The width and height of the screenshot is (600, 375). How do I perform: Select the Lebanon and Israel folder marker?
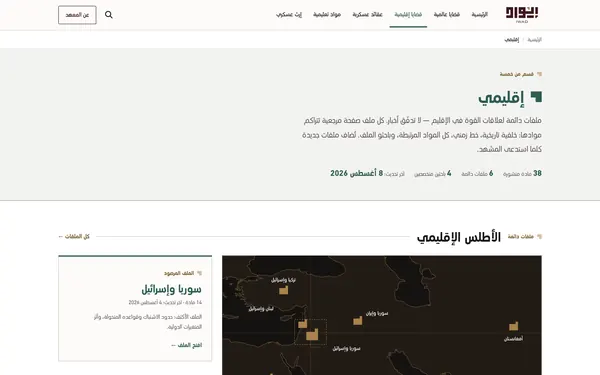303,324
